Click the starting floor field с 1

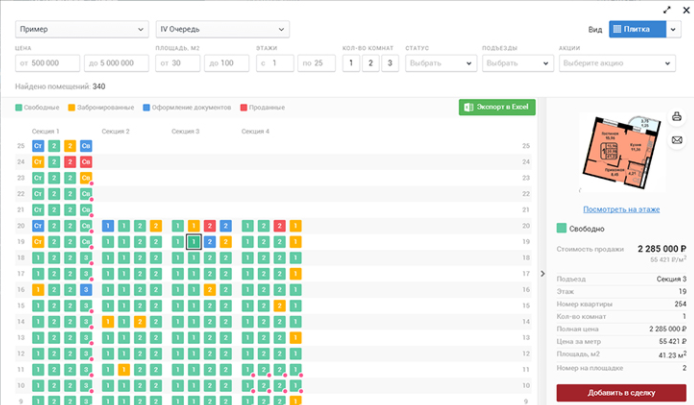(x=275, y=63)
